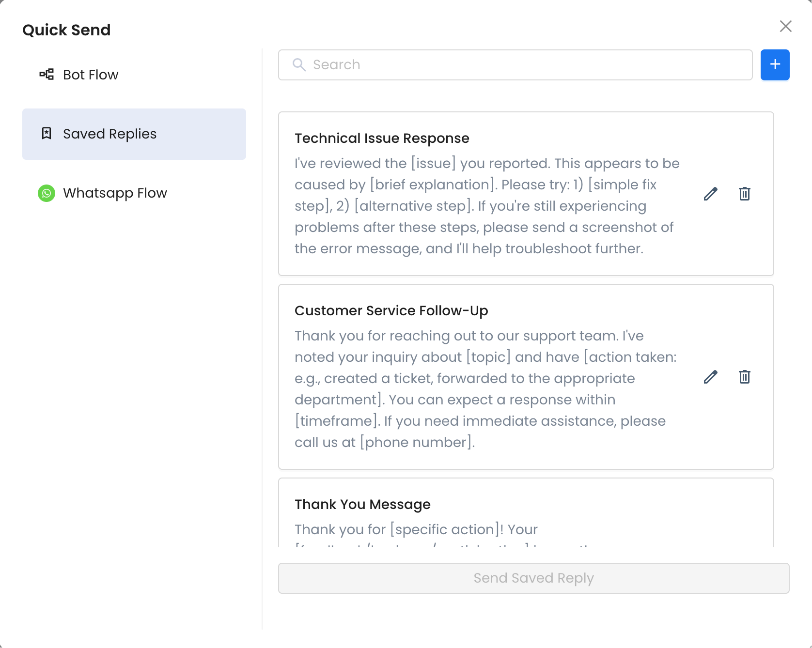Click the Customer Service Follow-Up body text
Screen dimensions: 812x648
485,389
